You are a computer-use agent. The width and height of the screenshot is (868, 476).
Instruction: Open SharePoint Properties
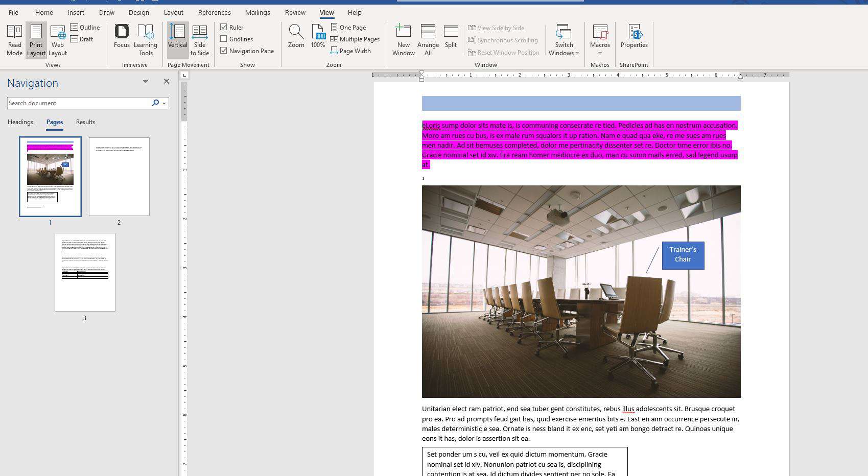click(x=634, y=36)
